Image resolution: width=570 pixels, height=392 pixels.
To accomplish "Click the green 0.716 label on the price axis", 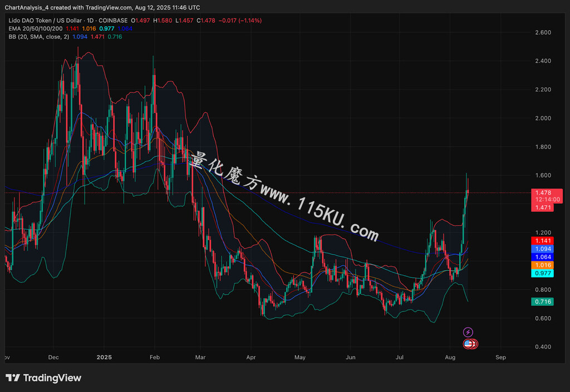I will point(543,301).
